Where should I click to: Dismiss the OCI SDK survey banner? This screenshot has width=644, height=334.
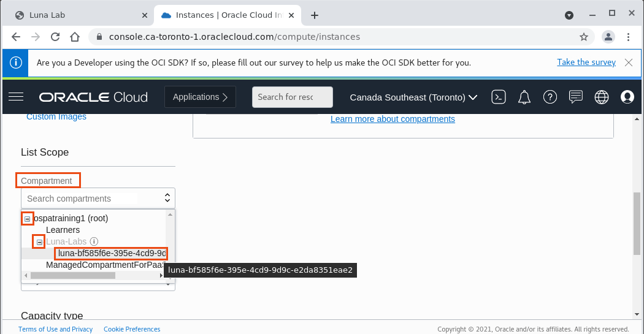tap(629, 63)
